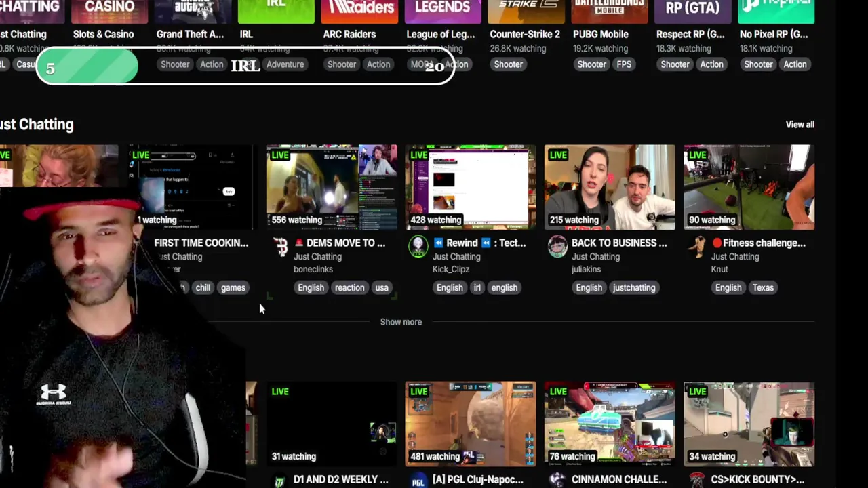Open Knut channel avatar icon
This screenshot has height=488, width=868.
pos(696,247)
